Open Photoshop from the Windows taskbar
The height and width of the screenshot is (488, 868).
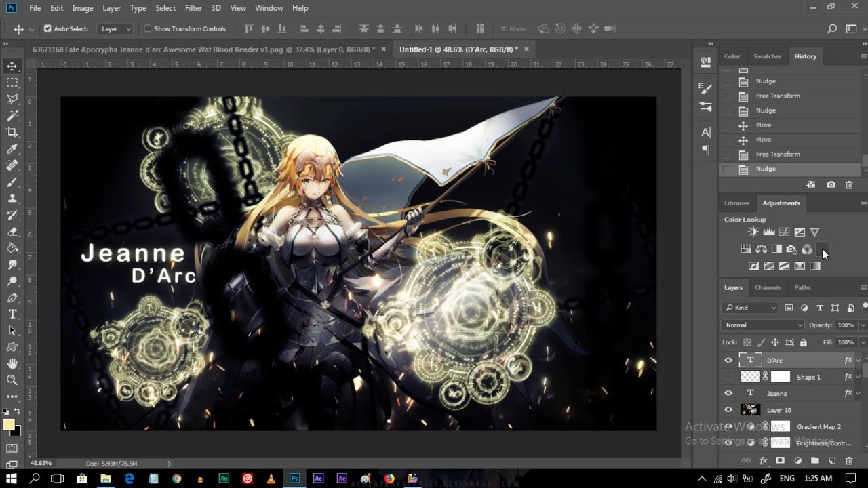click(x=295, y=479)
